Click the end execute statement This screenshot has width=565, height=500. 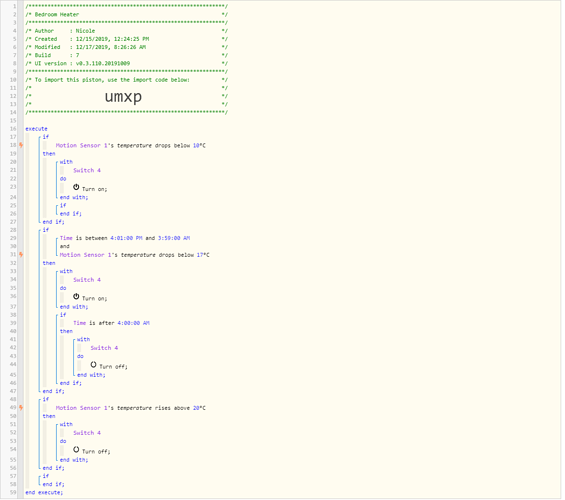pos(44,493)
